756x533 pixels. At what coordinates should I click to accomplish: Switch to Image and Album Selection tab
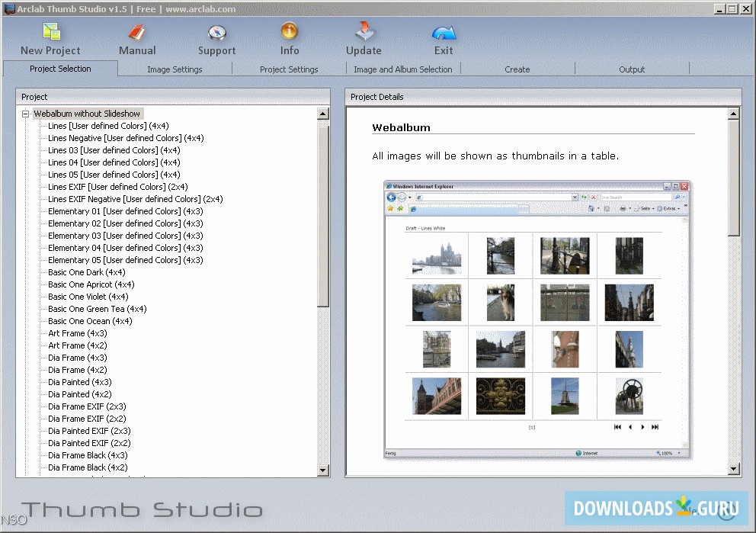tap(402, 69)
